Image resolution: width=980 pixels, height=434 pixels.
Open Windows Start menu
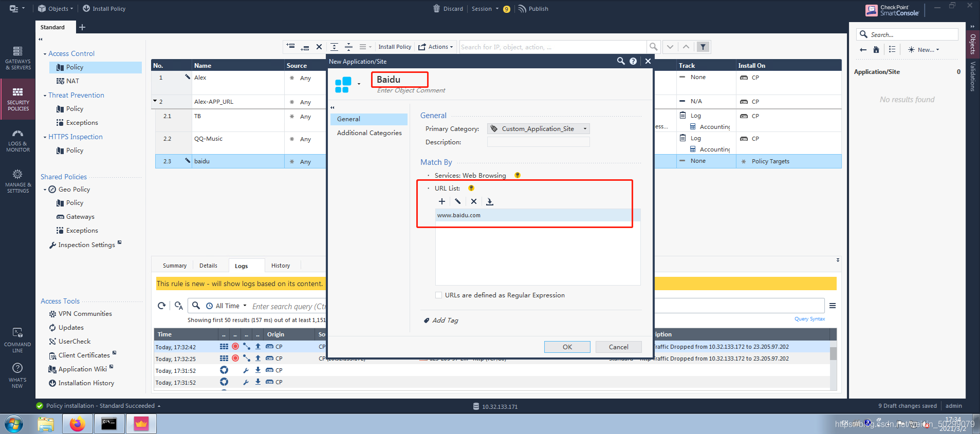14,424
